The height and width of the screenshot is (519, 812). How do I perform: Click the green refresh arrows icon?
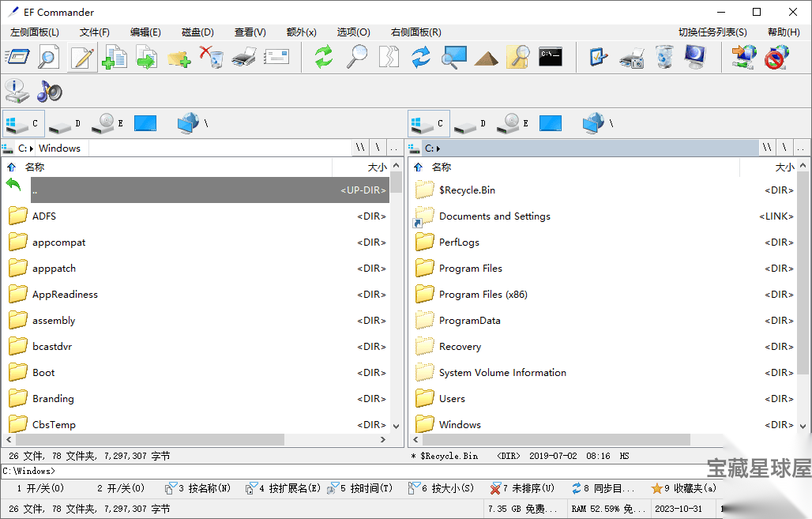click(x=324, y=57)
